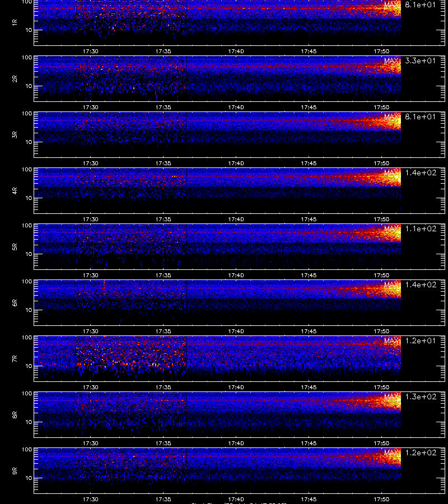Select MAX value 1.4e+02 in 4R panel
The height and width of the screenshot is (504, 448).
click(421, 172)
